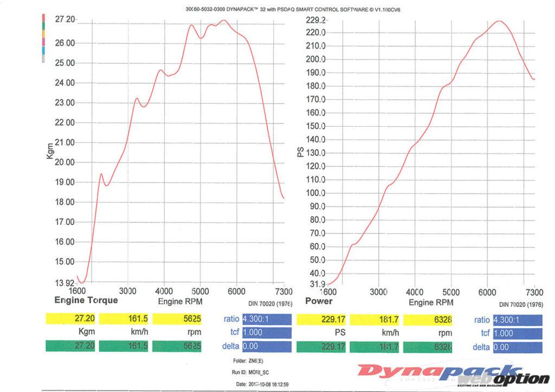Click the gray swatch in the run legend
555x392 pixels.
pyautogui.click(x=43, y=58)
